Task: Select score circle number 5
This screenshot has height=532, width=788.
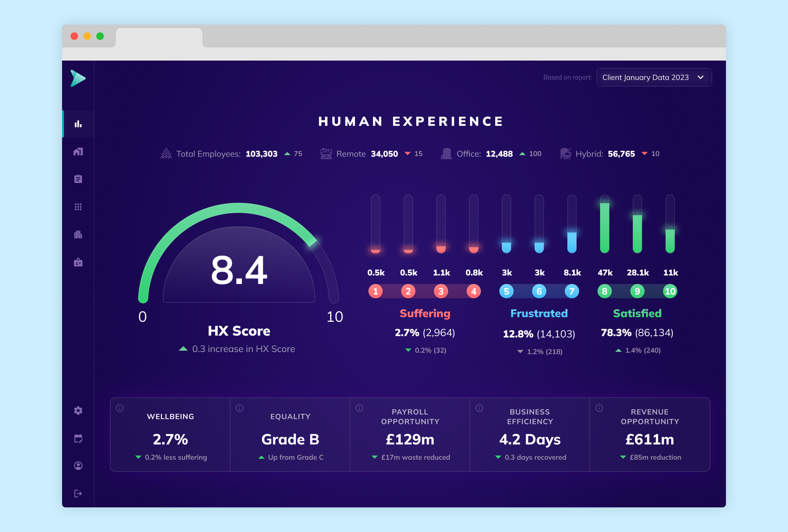Action: (x=506, y=291)
